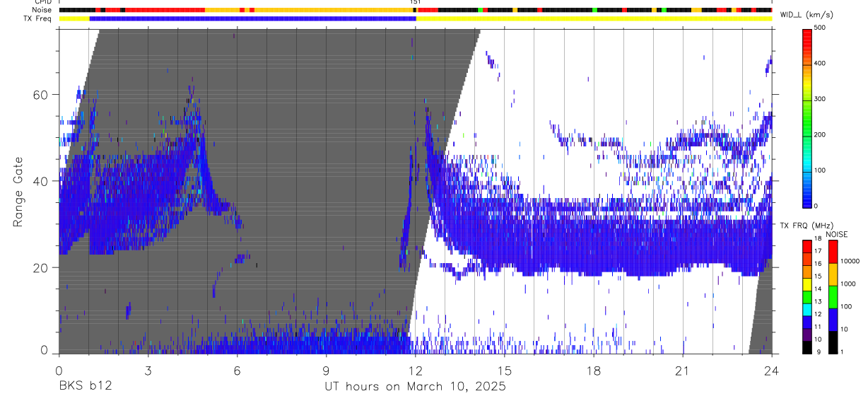
Task: Select the long orange segment of Noise bar
Action: pos(333,10)
